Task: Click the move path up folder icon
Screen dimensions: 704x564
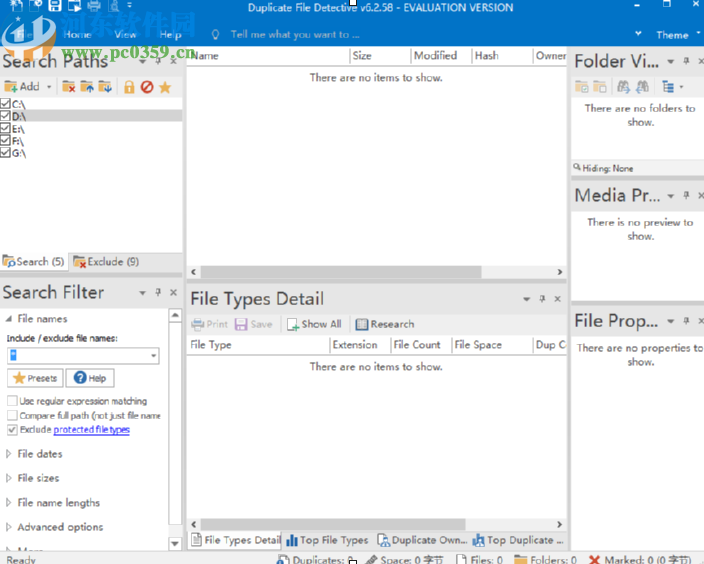Action: pyautogui.click(x=87, y=87)
